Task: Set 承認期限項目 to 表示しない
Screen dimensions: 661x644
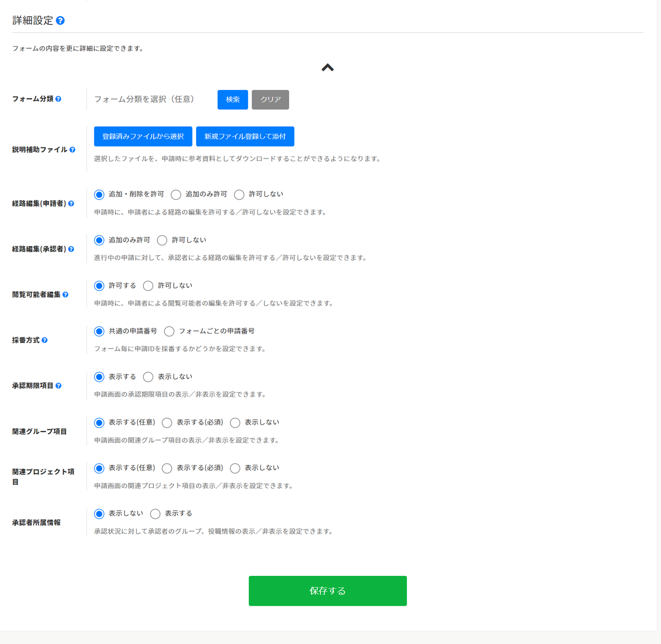Action: point(148,377)
